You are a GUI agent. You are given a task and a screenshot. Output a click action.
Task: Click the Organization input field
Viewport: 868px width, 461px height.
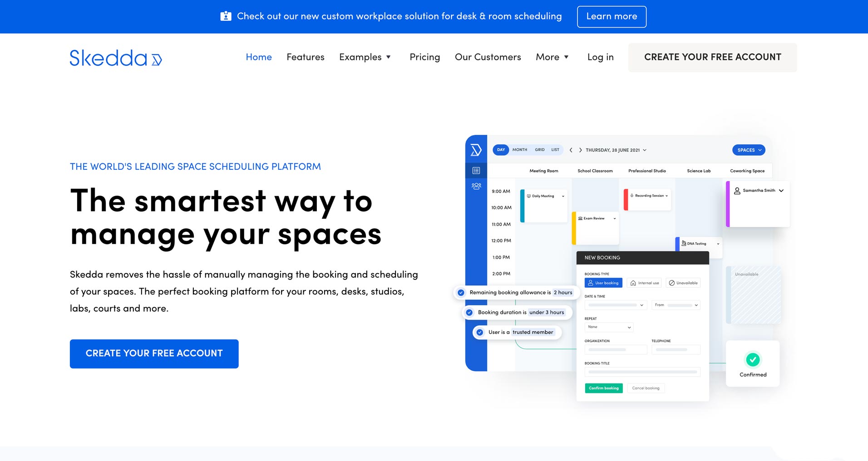pos(616,350)
